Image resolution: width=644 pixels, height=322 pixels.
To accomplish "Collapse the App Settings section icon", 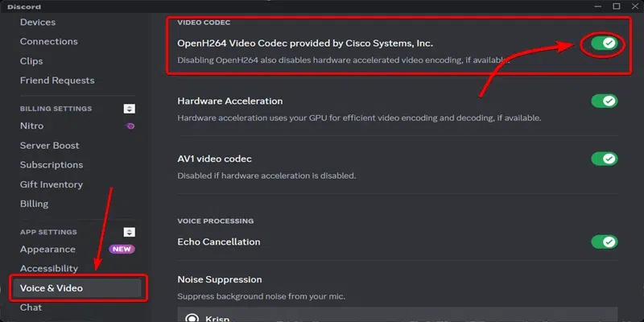I will point(129,232).
